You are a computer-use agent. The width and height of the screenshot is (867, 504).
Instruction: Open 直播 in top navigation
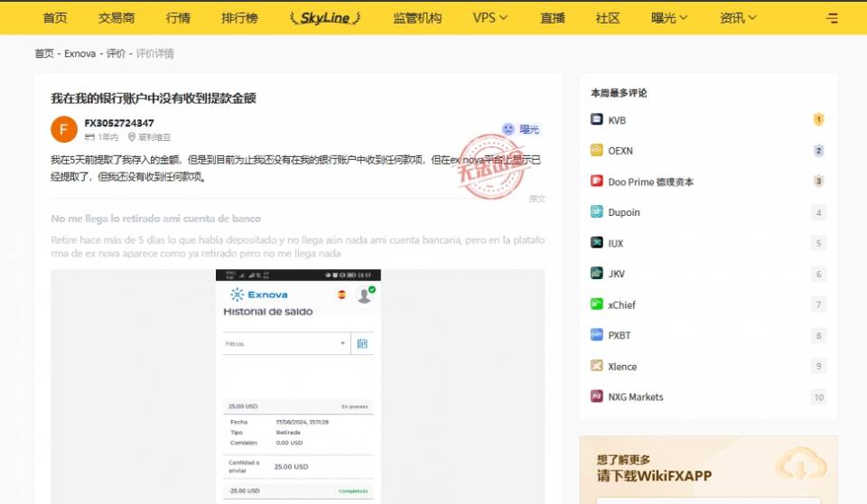tap(553, 18)
